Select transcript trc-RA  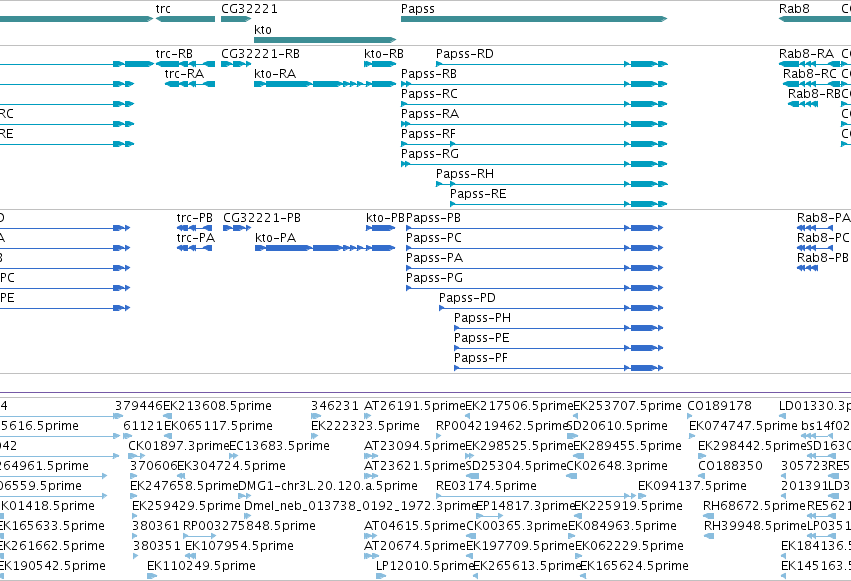190,84
